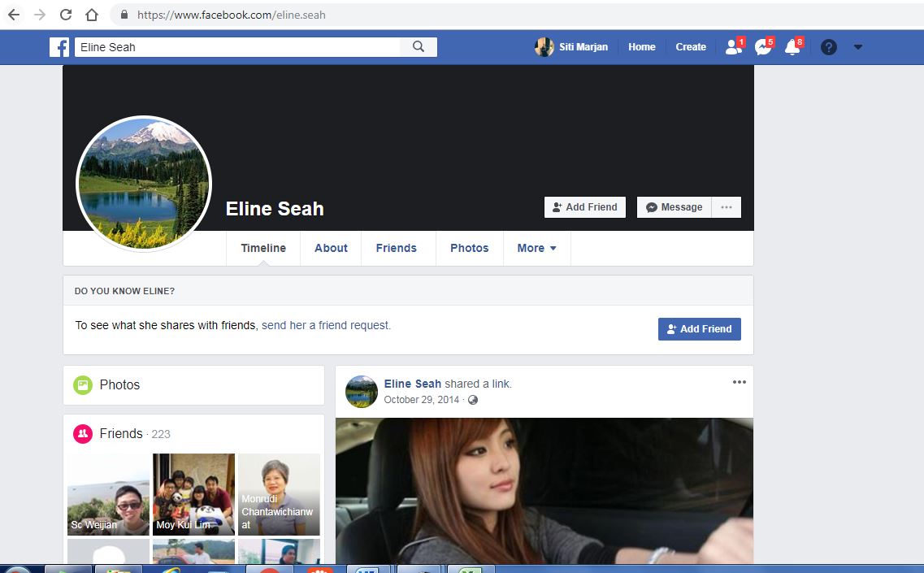Open the notifications bell
Viewport: 924px width, 573px height.
(x=793, y=46)
